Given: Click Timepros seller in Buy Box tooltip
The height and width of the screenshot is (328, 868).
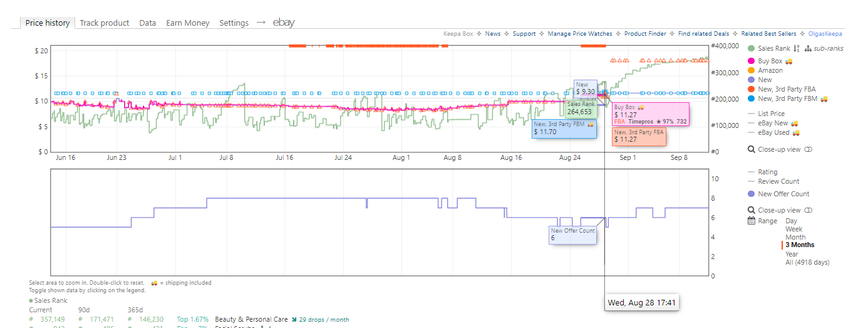Looking at the screenshot, I should (640, 122).
